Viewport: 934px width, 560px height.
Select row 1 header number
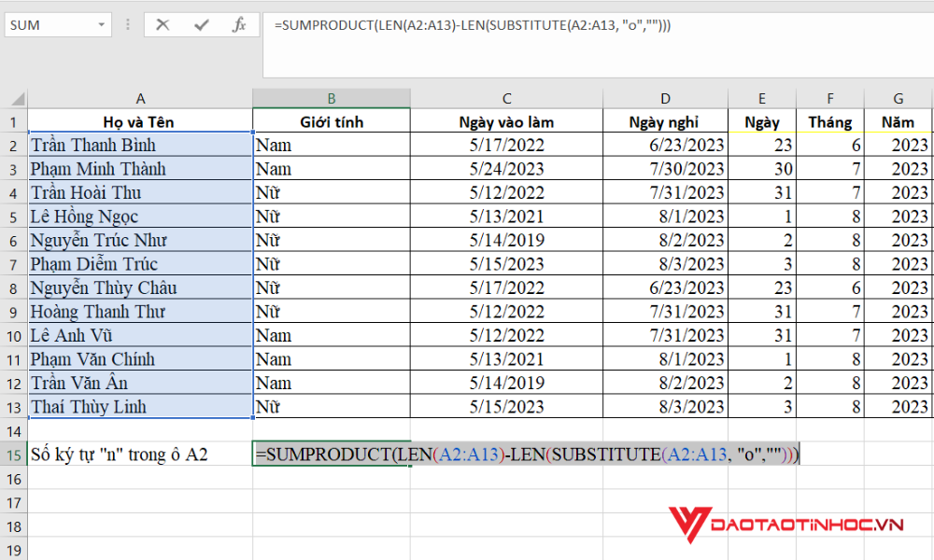click(14, 121)
